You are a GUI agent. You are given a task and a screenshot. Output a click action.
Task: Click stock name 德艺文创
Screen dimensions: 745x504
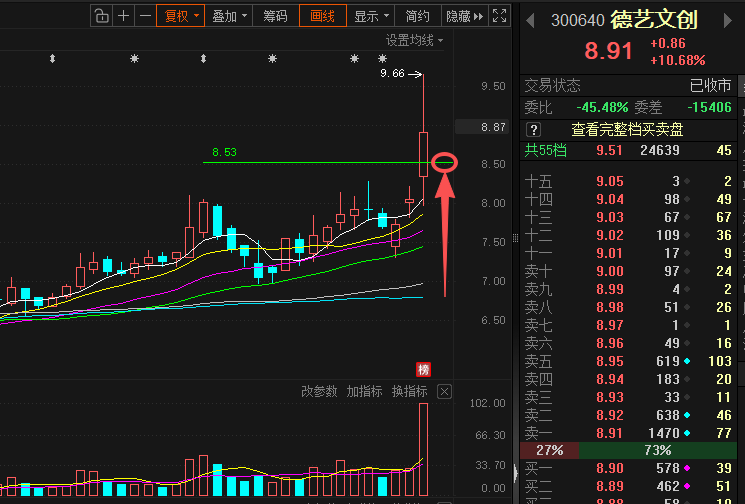654,20
